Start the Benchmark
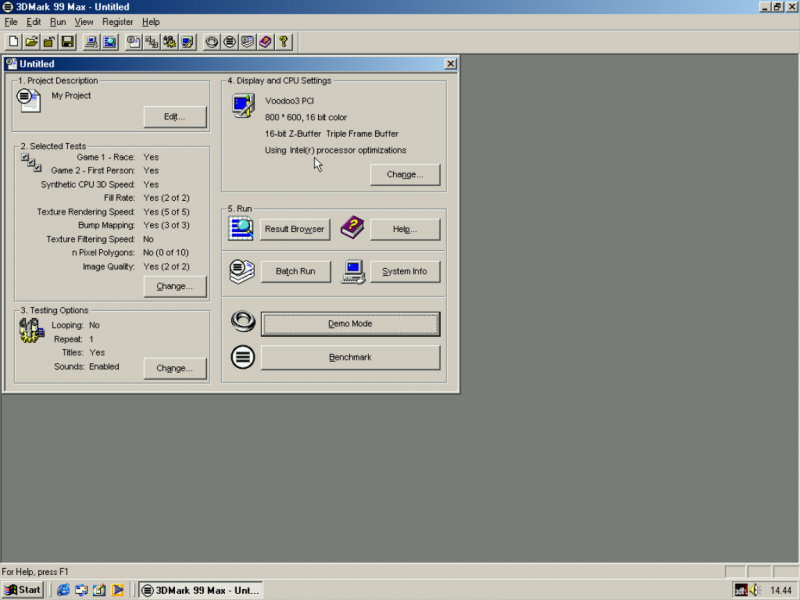Viewport: 800px width, 600px height. point(350,357)
